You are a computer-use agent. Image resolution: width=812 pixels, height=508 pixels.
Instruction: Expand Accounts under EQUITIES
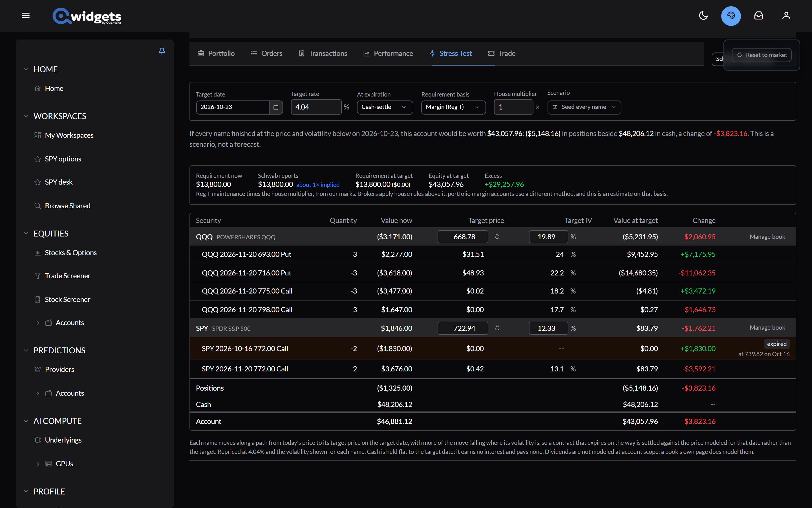[x=37, y=323]
